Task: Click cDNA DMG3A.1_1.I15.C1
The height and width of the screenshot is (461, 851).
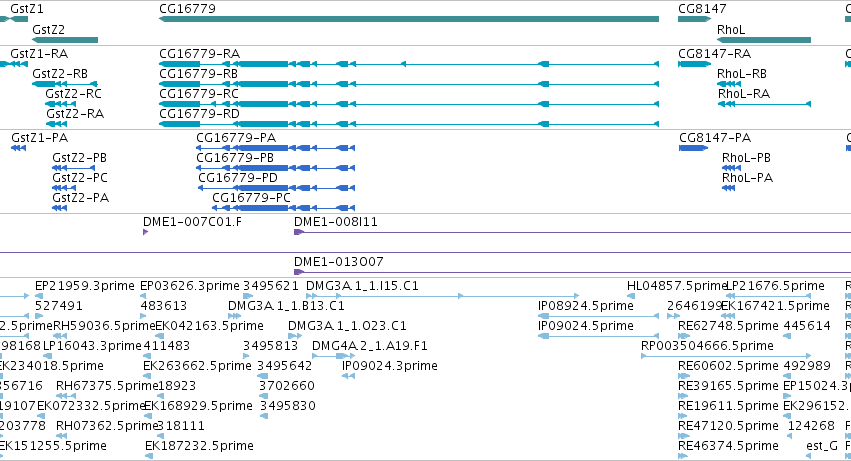Action: [x=363, y=286]
